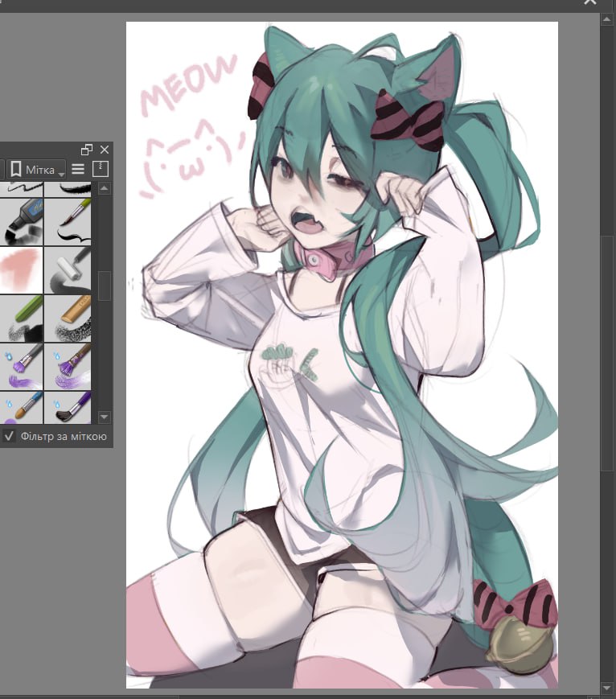Viewport: 616px width, 699px height.
Task: Select the thin wavy pencil preset at top
Action: pos(21,189)
